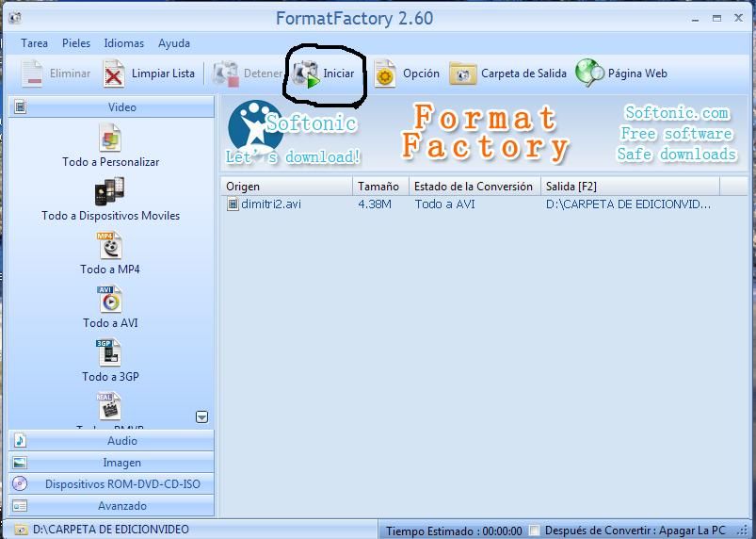Screen dimensions: 756x539
Task: Collapse the Video section header
Action: 111,106
